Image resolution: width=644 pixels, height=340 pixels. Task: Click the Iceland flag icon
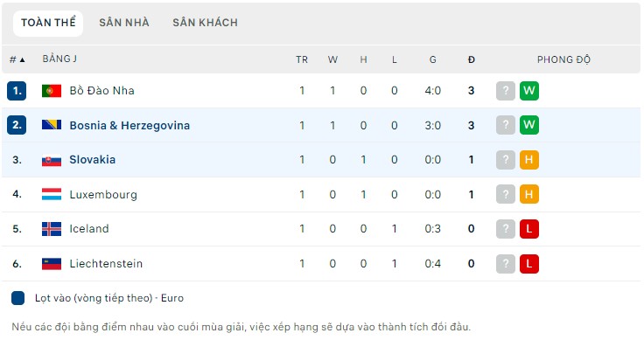coord(52,229)
